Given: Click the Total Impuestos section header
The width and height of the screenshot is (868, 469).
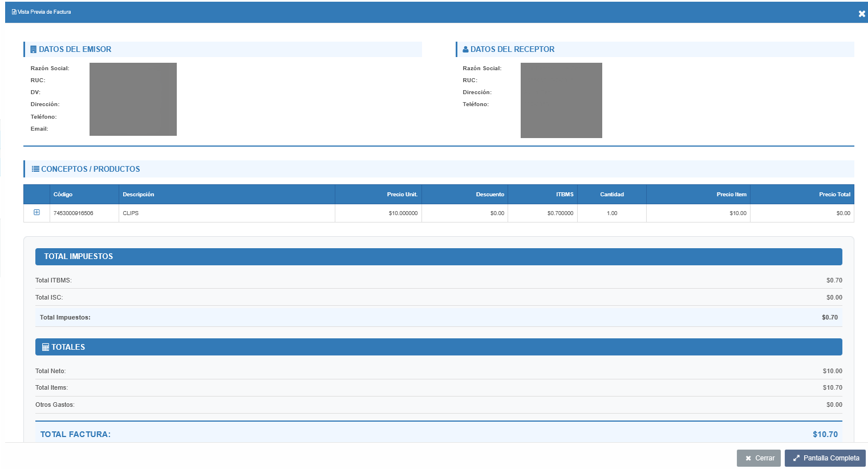Looking at the screenshot, I should point(79,257).
